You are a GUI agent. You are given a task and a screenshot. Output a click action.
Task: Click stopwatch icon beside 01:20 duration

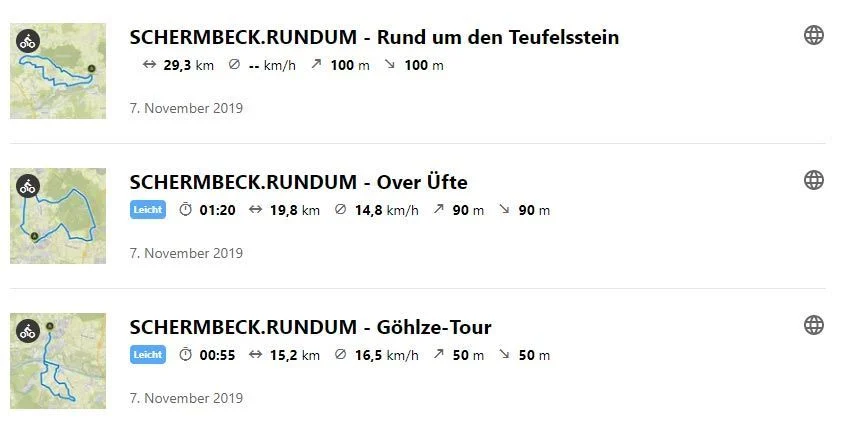click(x=186, y=209)
